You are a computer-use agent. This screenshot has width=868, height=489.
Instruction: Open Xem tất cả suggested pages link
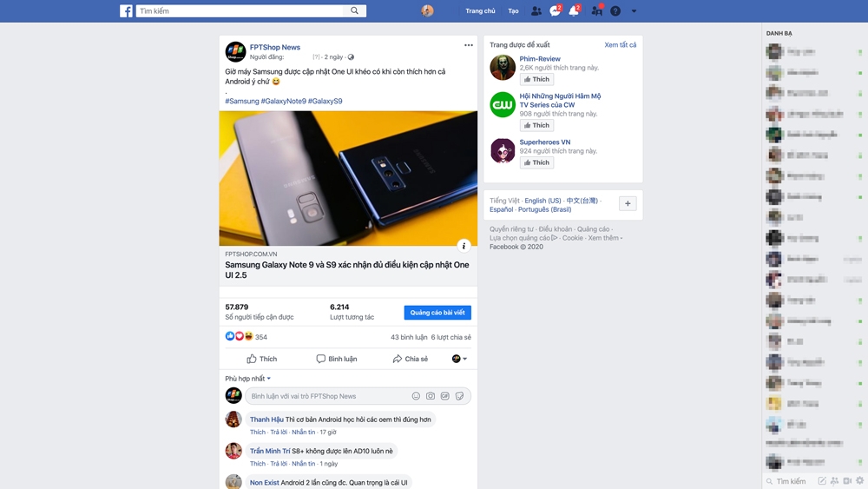point(620,45)
